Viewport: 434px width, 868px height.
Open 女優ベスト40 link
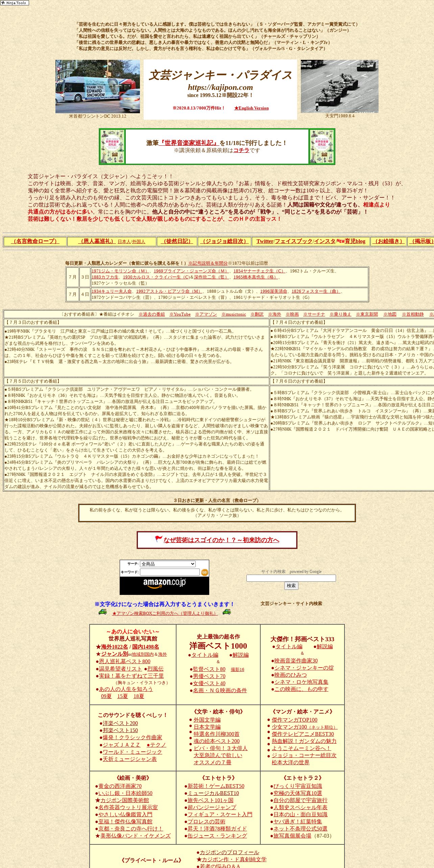[209, 683]
